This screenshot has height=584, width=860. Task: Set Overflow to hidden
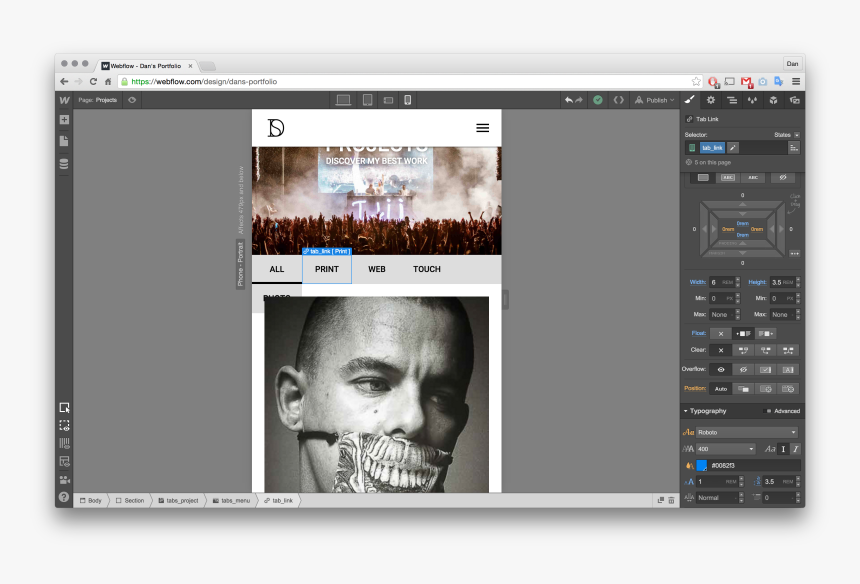pyautogui.click(x=742, y=369)
